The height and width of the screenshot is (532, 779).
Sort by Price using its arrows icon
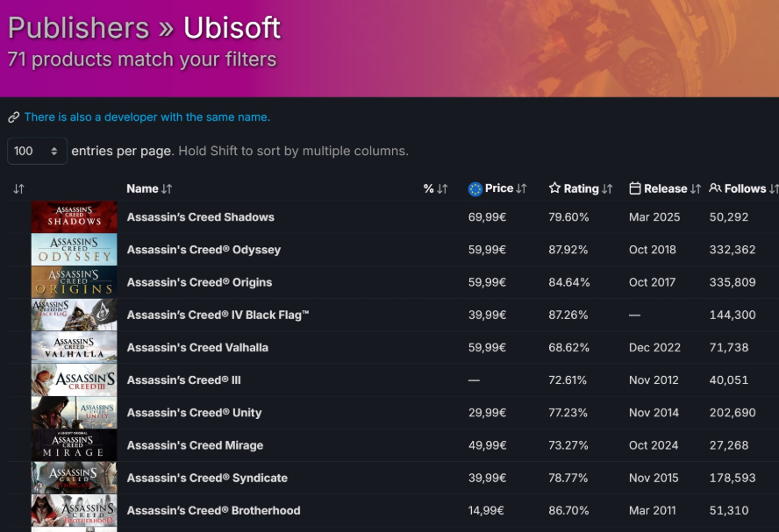(x=521, y=188)
